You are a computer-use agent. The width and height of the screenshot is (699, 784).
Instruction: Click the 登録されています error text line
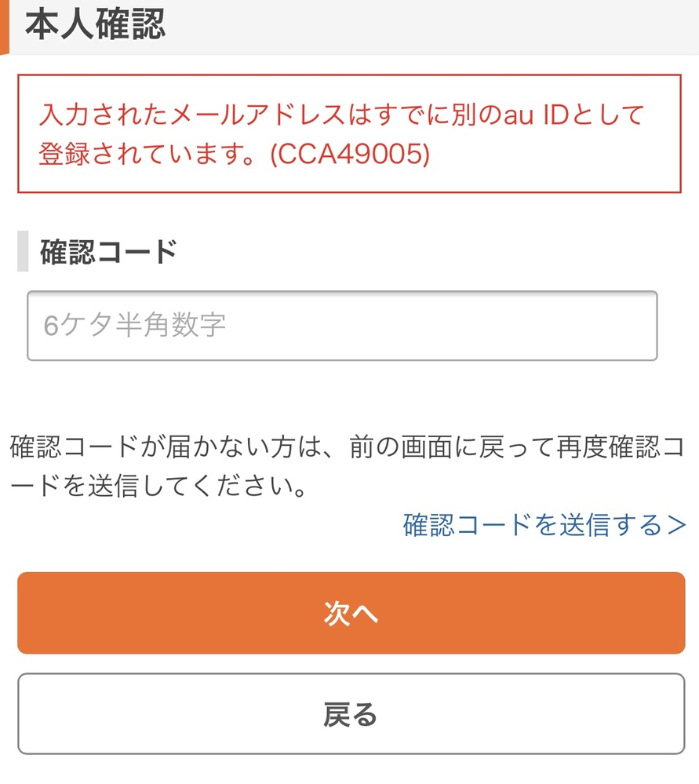149,155
